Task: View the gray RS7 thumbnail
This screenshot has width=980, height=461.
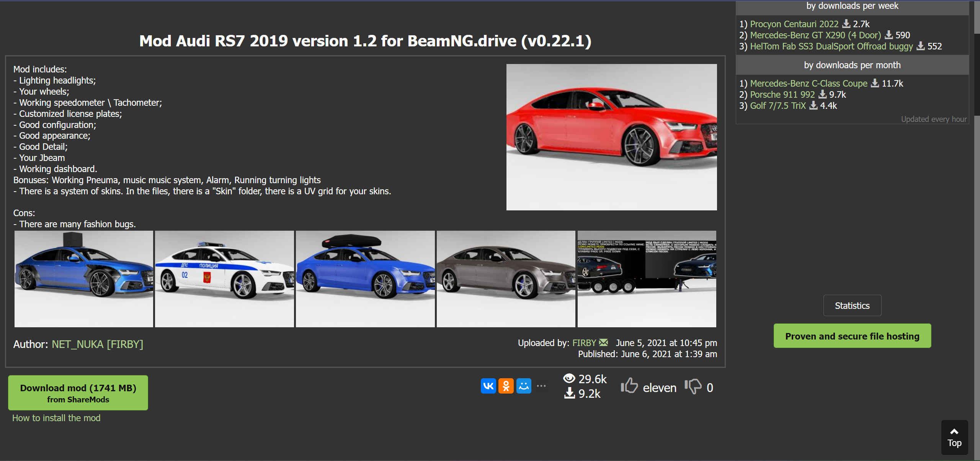Action: point(506,279)
